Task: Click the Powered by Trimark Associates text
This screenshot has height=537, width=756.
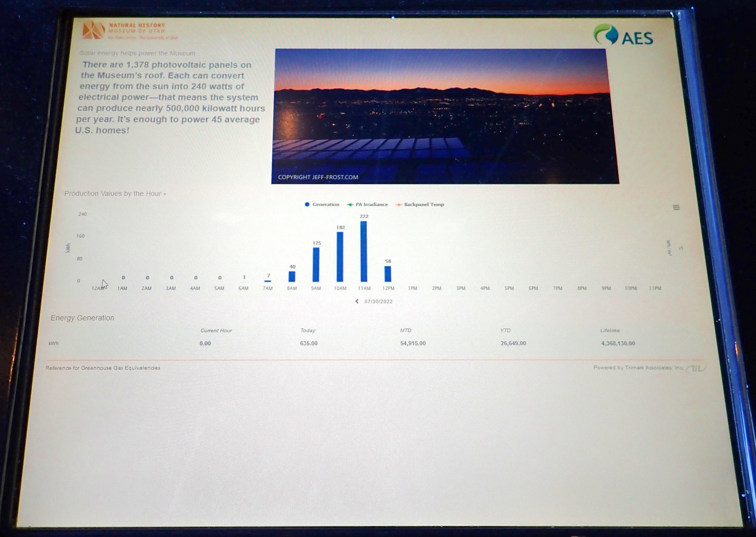Action: (x=638, y=368)
